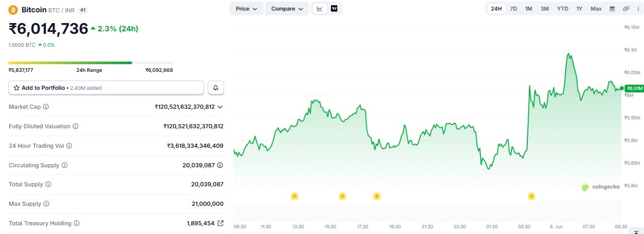Select the 1M time range

(x=528, y=9)
